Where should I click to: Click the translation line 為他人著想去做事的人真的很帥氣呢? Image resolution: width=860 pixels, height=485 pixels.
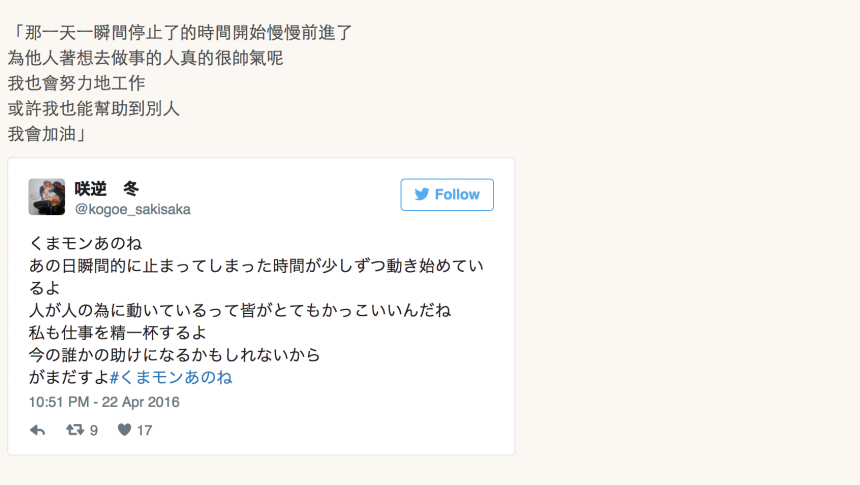[x=145, y=58]
